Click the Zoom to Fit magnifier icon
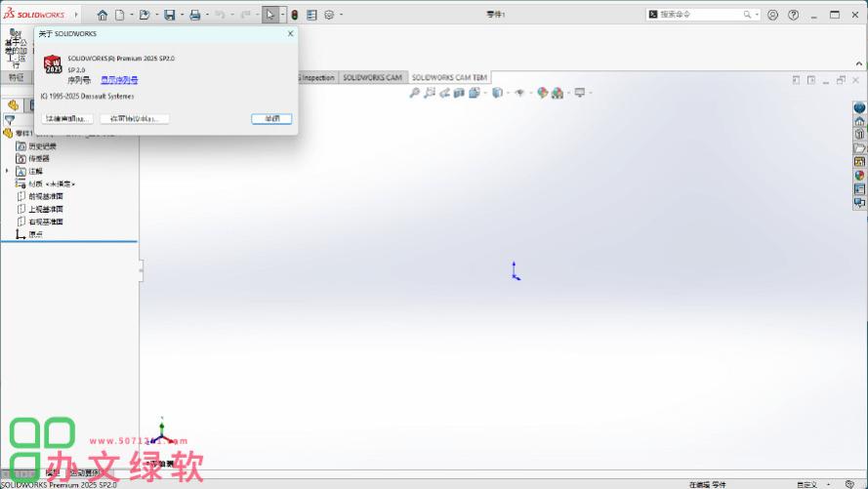This screenshot has height=489, width=868. point(414,93)
